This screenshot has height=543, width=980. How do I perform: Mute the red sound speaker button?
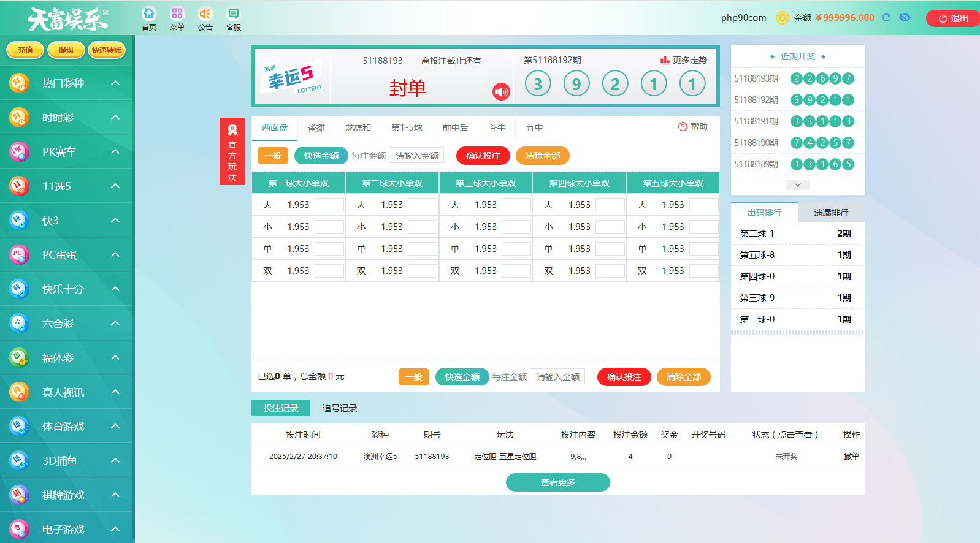click(501, 92)
